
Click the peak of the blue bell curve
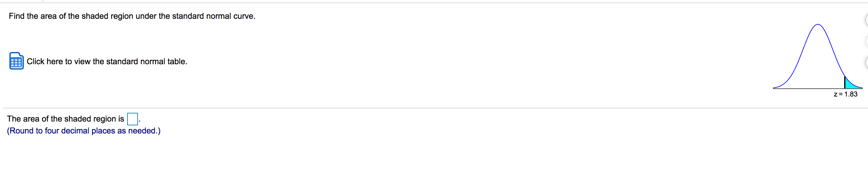tap(818, 24)
